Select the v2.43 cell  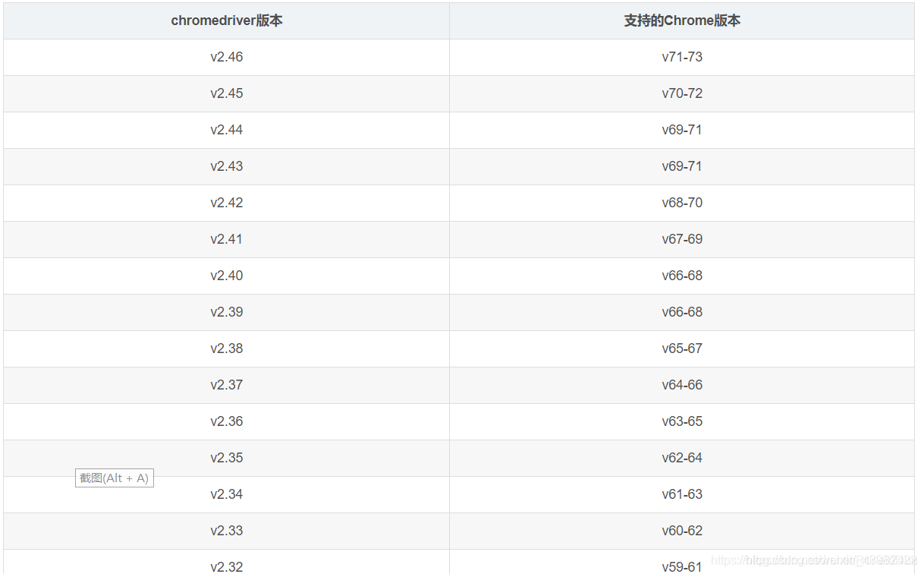coord(227,166)
